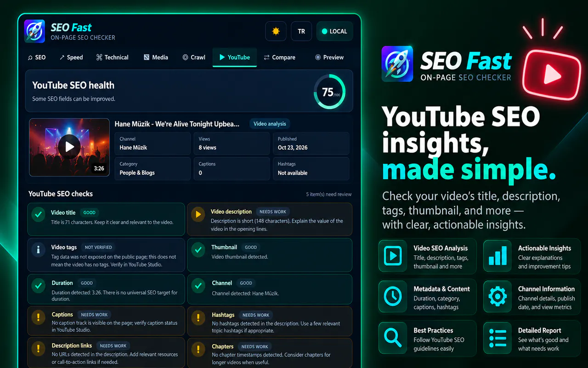The height and width of the screenshot is (368, 588).
Task: Switch language using the TR button
Action: (301, 31)
